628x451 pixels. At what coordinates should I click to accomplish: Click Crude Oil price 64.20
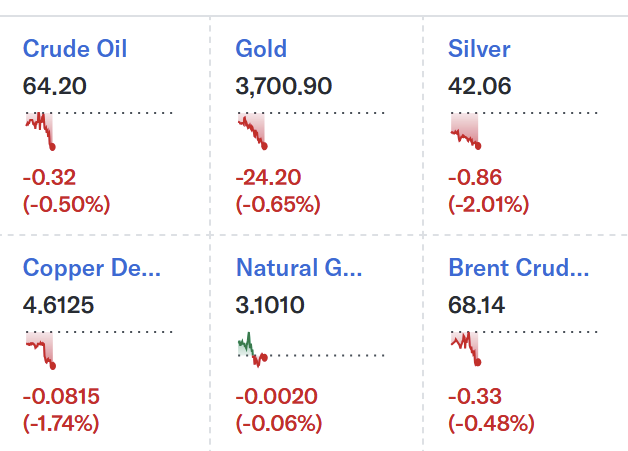[54, 86]
